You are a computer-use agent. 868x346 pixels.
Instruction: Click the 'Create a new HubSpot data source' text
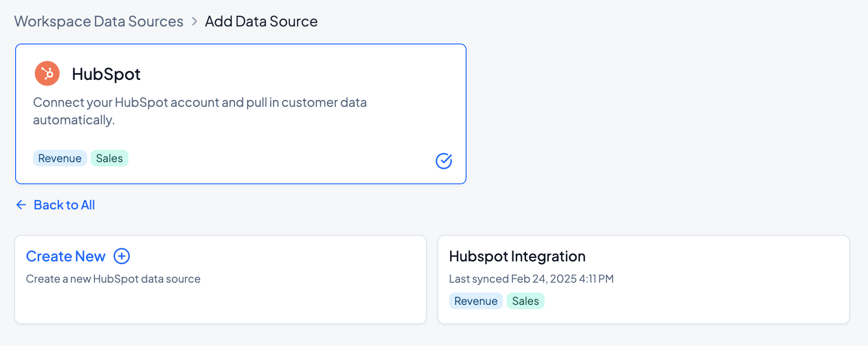coord(113,279)
